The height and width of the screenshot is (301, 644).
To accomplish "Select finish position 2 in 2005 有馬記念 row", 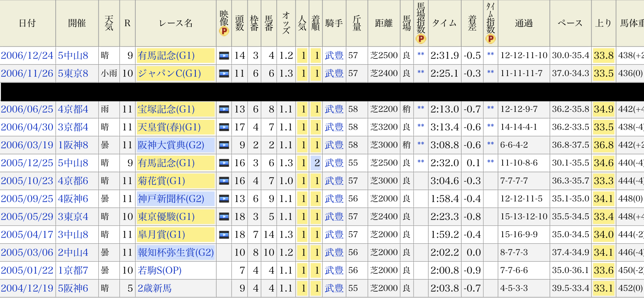I will (x=317, y=163).
